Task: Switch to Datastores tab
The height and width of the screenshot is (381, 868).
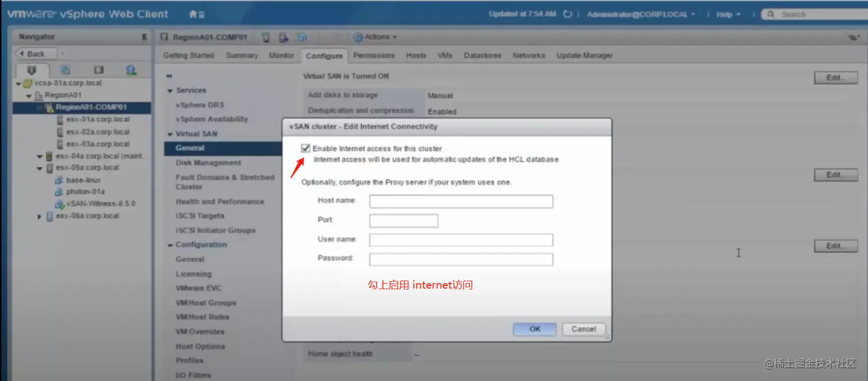Action: 482,56
